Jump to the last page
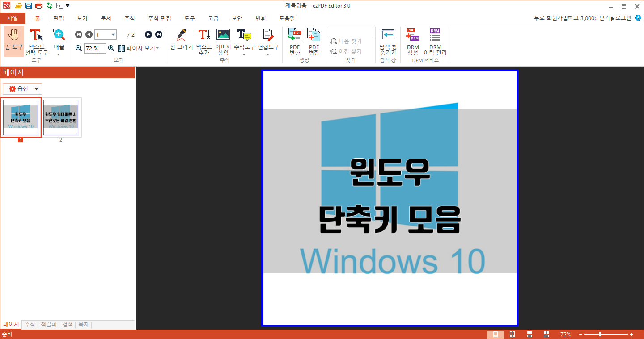The height and width of the screenshot is (339, 644). (159, 34)
